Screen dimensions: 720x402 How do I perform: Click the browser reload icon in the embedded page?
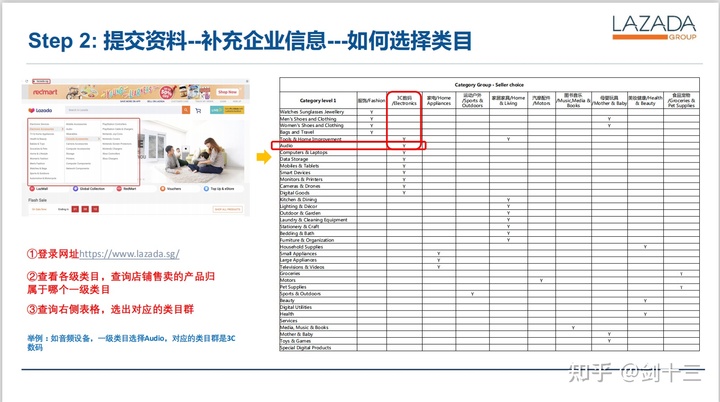pyautogui.click(x=27, y=81)
